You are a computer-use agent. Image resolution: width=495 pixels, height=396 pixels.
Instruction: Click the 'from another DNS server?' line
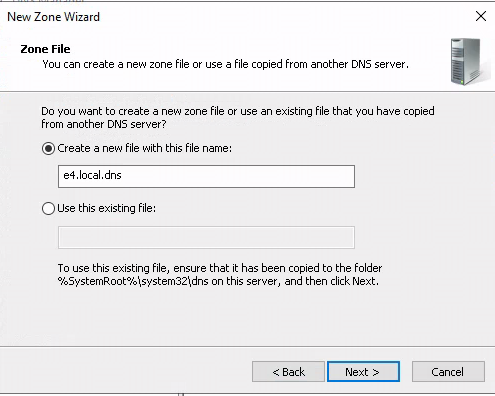104,124
